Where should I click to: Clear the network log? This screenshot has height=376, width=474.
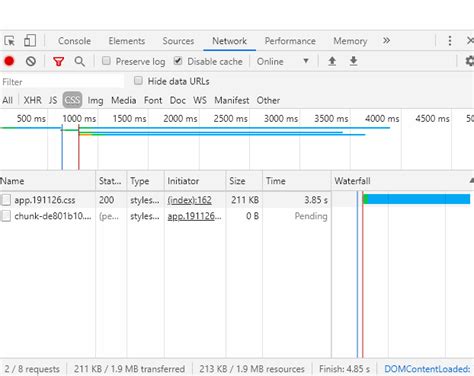(31, 61)
